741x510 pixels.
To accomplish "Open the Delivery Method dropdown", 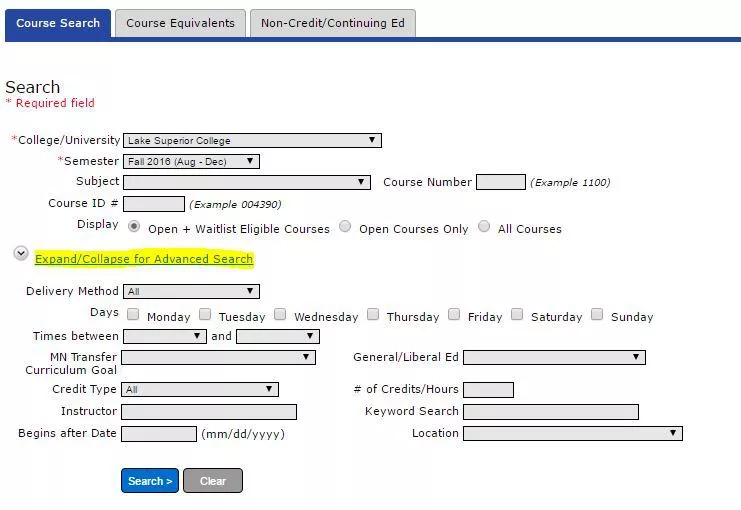I will (x=191, y=292).
